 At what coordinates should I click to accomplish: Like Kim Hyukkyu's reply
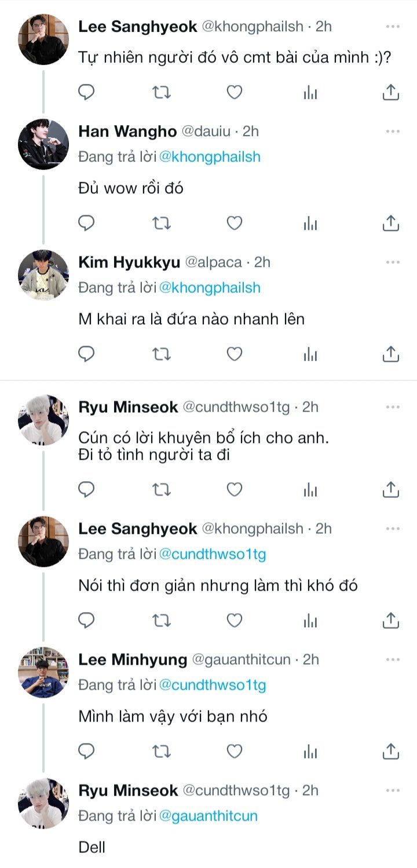coord(234,354)
